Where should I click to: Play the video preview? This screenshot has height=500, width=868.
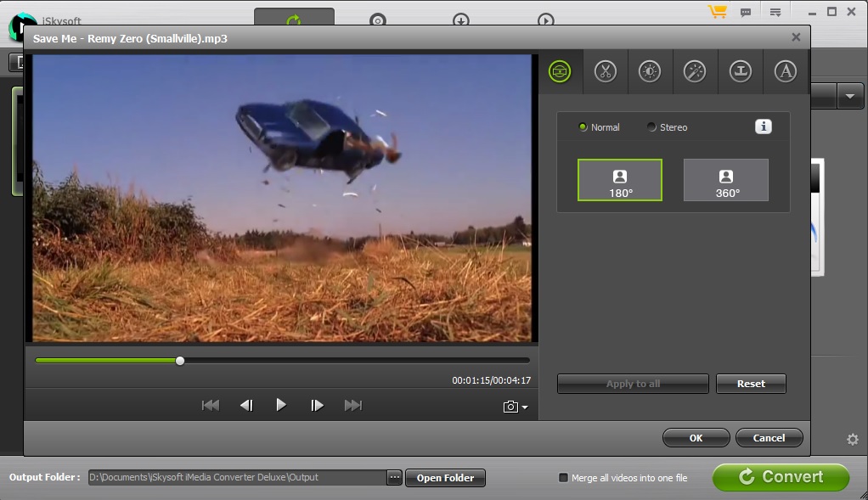pos(281,406)
